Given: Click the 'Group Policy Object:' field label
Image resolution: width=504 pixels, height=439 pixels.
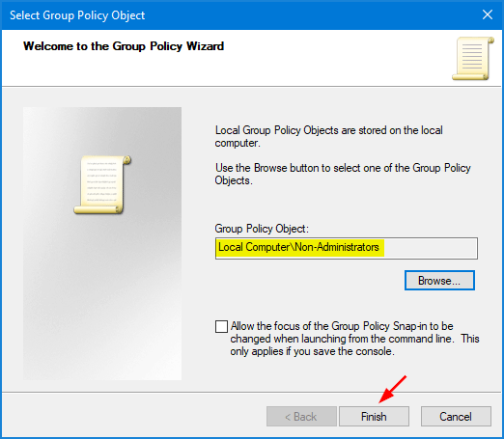Looking at the screenshot, I should (x=262, y=229).
